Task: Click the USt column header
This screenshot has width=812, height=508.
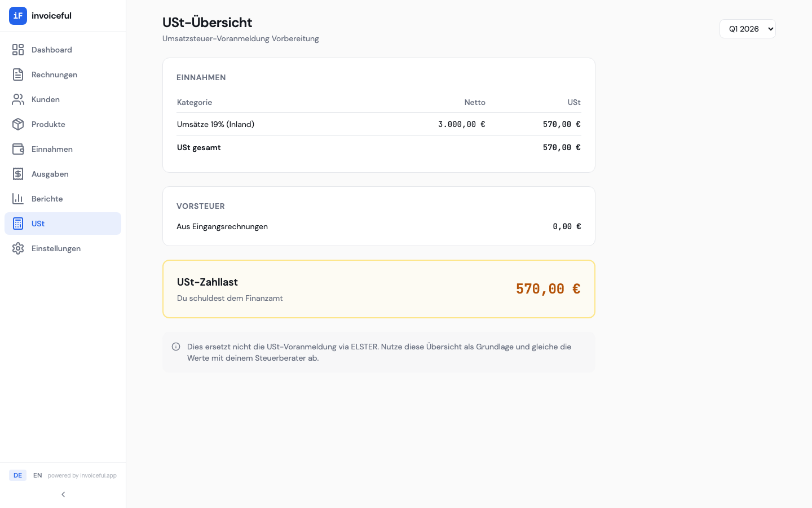Action: 574,102
